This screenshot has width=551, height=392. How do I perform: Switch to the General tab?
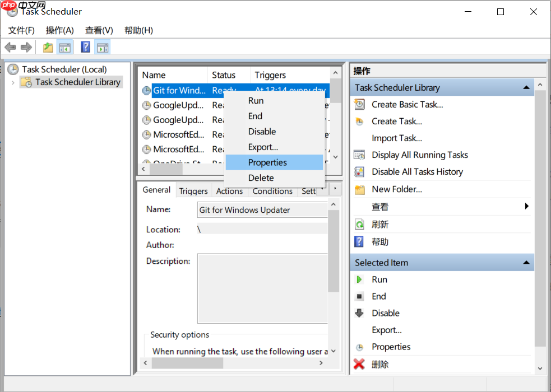tap(156, 190)
